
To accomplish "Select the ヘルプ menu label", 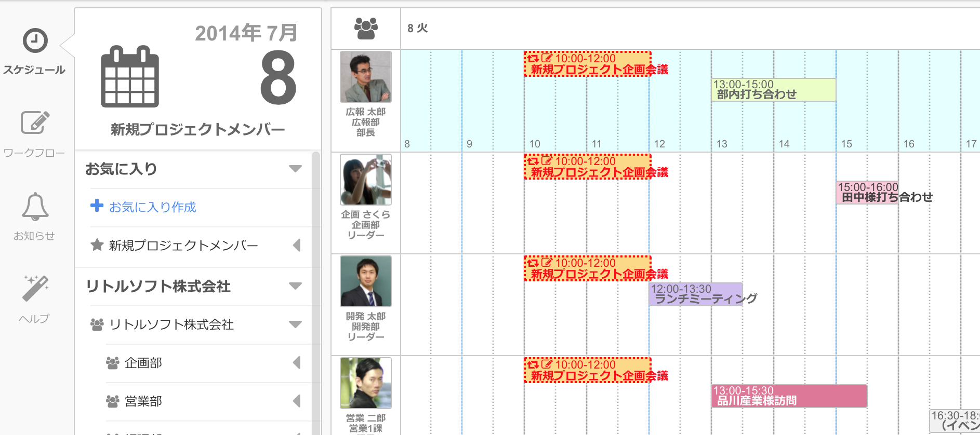I will click(34, 319).
